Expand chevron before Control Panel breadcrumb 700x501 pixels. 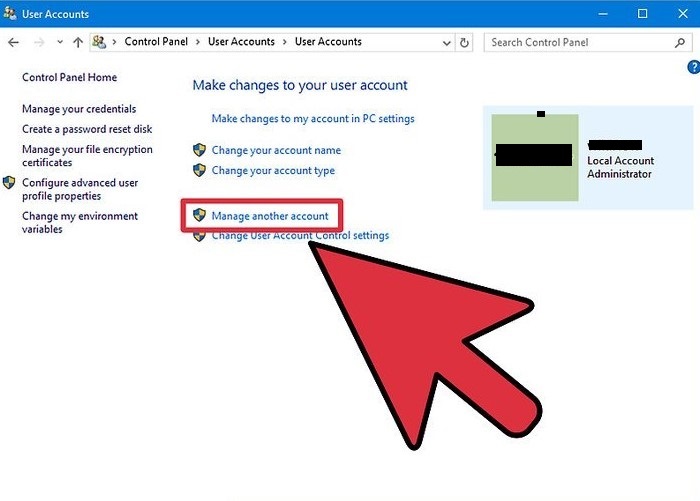[115, 42]
